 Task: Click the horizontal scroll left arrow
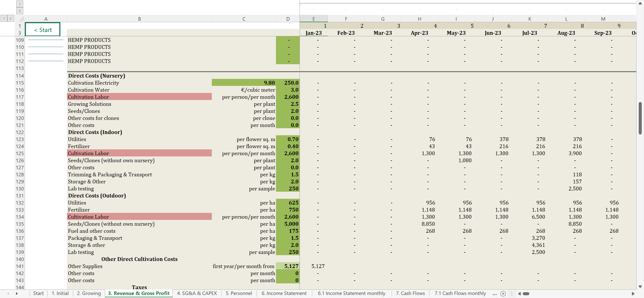[x=519, y=293]
